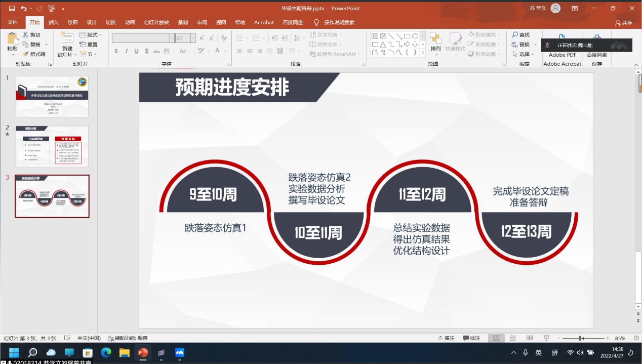
Task: Toggle the Comments (批注) pane
Action: pyautogui.click(x=471, y=338)
